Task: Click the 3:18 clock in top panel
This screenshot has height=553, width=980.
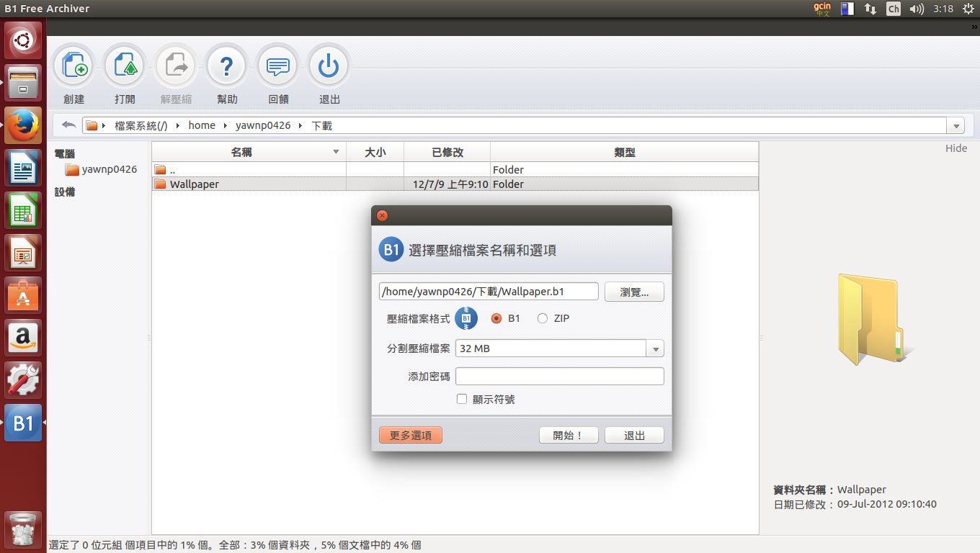Action: 943,9
